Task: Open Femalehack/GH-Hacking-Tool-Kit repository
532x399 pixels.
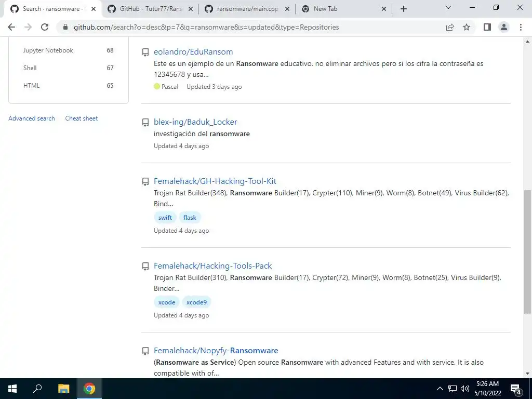Action: (x=215, y=181)
